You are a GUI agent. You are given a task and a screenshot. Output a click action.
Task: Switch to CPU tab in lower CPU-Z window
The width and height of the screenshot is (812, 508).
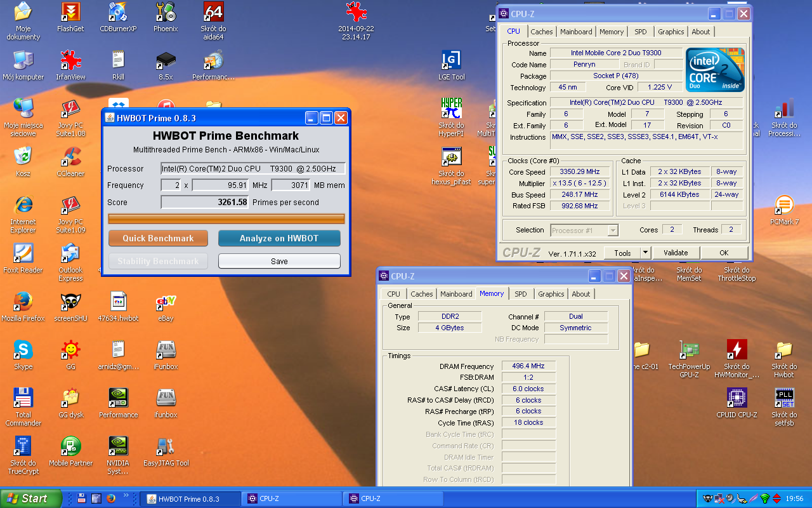tap(394, 294)
